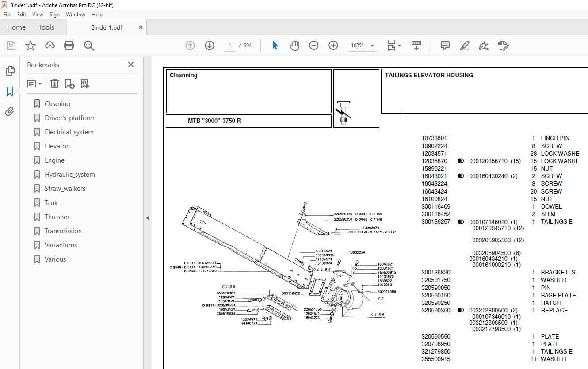Click the TAILINGS ELEVATOR HOUSING heading
Image resolution: width=588 pixels, height=369 pixels.
click(429, 76)
